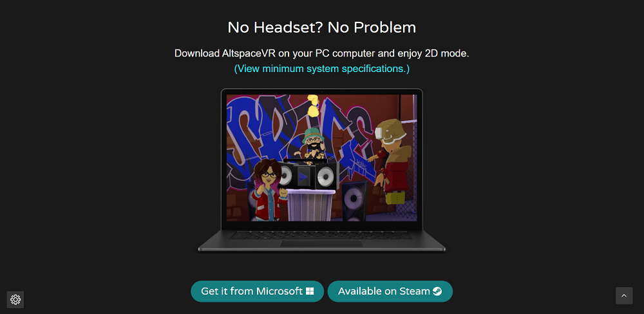Click the blue play triangle on boombox

pyautogui.click(x=303, y=177)
